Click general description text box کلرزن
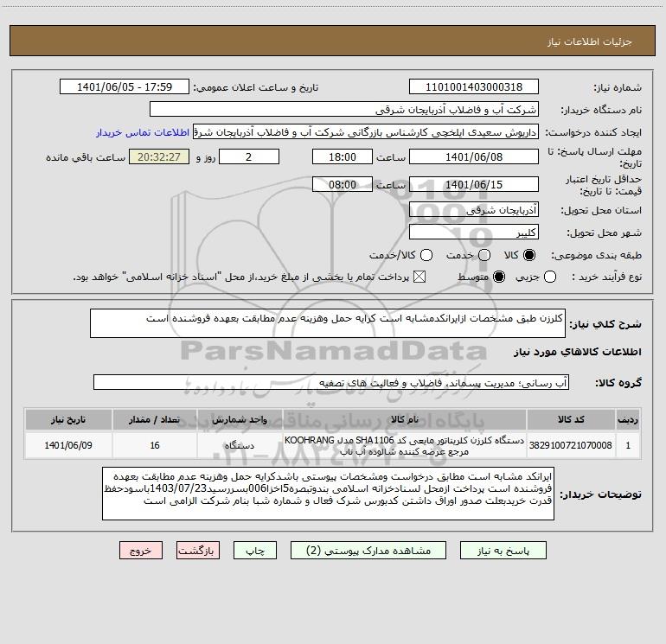666x644 pixels. point(328,323)
